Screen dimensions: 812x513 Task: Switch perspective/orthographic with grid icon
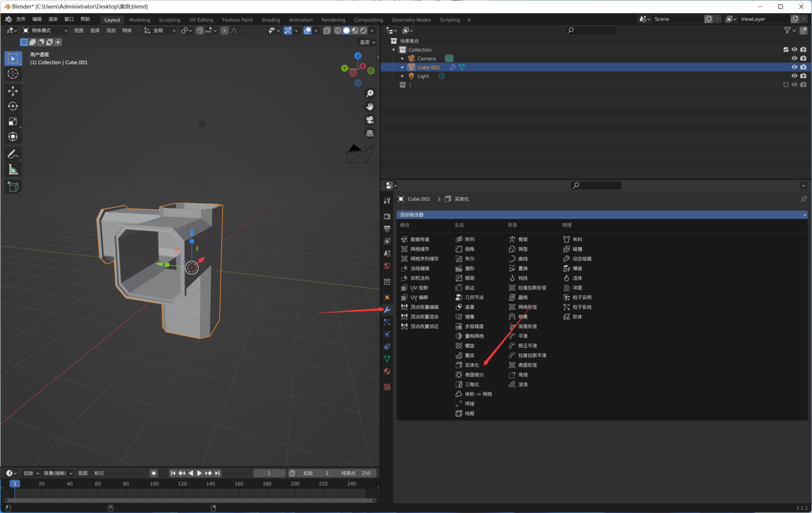(x=370, y=133)
